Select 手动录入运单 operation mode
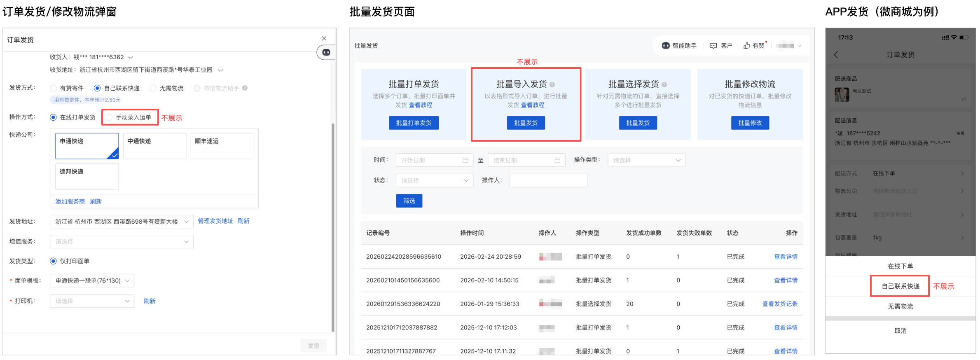This screenshot has height=360, width=980. pos(110,117)
